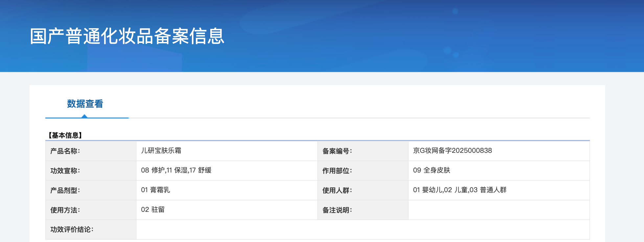Click the page title 国产普通化妆品备案信息

(x=127, y=36)
